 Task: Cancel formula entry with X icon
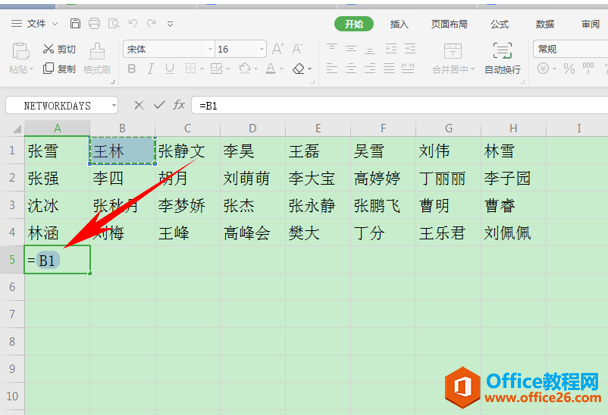click(139, 104)
